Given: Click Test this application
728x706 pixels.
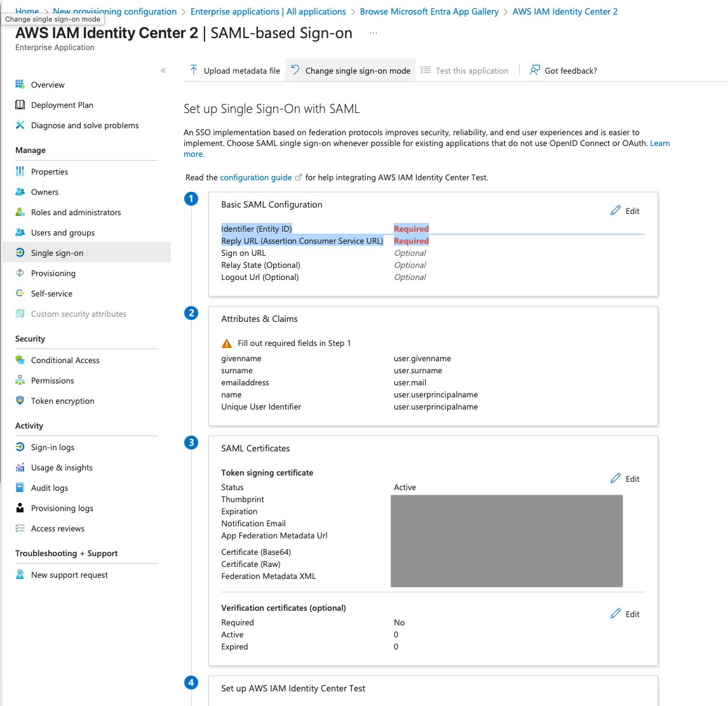Looking at the screenshot, I should point(464,70).
